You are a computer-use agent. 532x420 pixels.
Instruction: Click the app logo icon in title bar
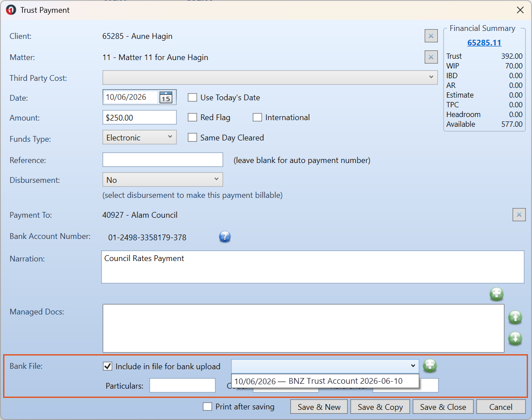[x=11, y=10]
